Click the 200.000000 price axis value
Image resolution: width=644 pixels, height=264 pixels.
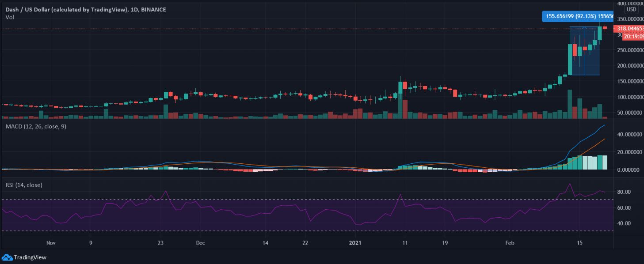[x=630, y=65]
